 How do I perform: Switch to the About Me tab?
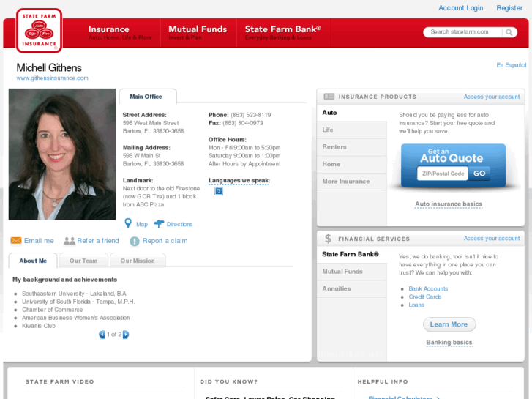tap(33, 261)
